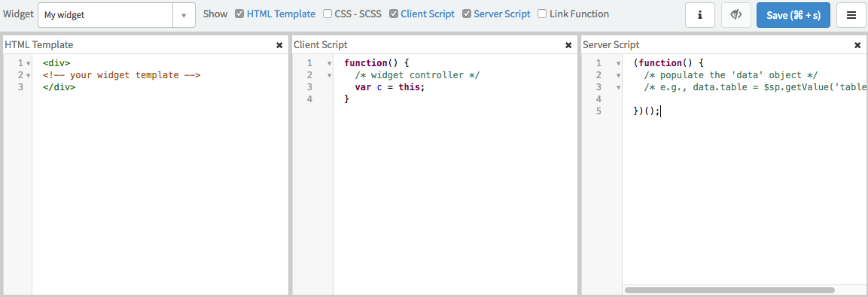The width and height of the screenshot is (868, 297).
Task: Open the hamburger menu
Action: tap(851, 15)
